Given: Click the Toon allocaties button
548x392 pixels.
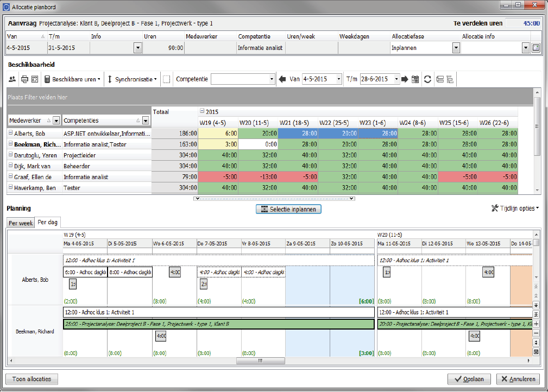Looking at the screenshot, I should click(x=32, y=379).
